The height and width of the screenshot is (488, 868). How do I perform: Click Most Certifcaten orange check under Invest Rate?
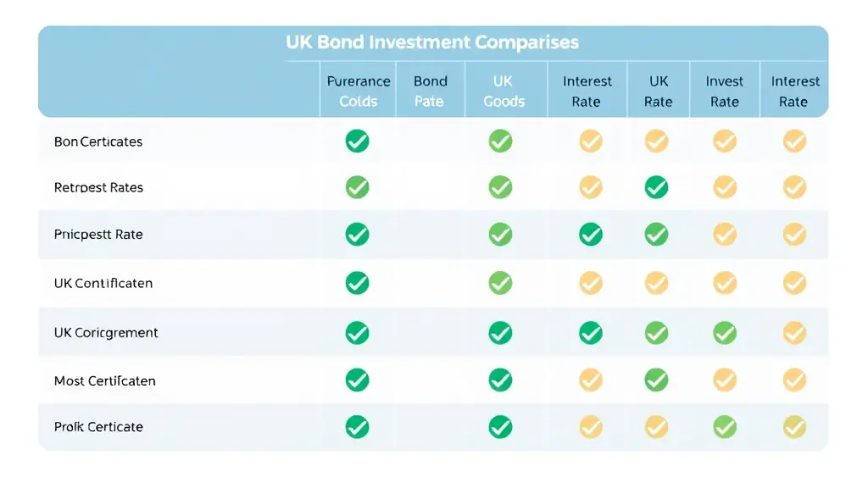(725, 380)
